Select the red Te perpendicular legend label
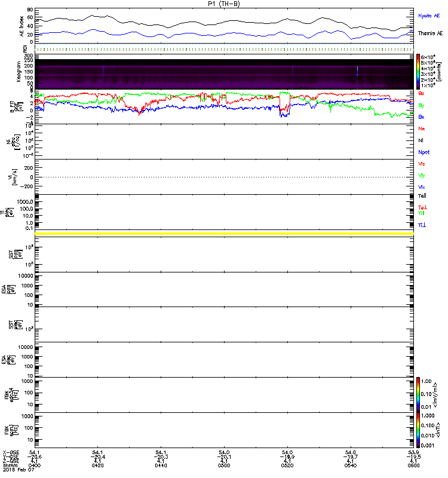The width and height of the screenshot is (448, 478). tap(422, 207)
